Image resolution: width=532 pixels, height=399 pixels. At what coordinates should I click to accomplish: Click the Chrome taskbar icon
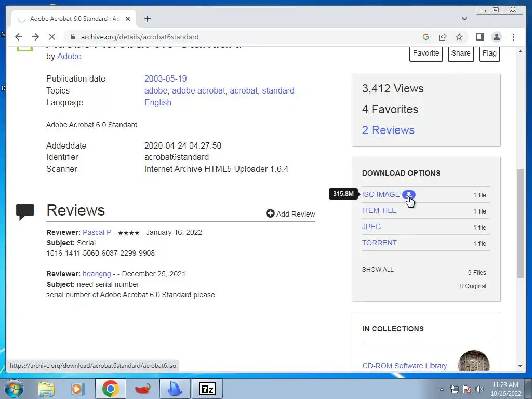click(110, 389)
